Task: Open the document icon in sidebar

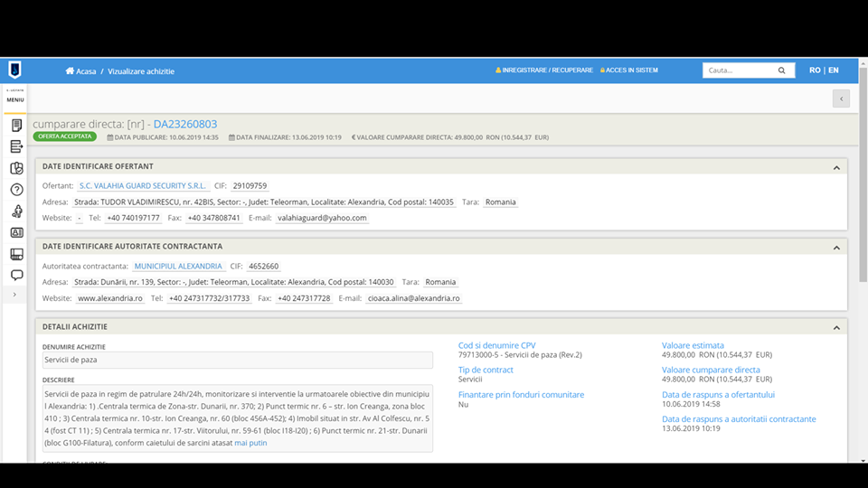Action: click(16, 125)
